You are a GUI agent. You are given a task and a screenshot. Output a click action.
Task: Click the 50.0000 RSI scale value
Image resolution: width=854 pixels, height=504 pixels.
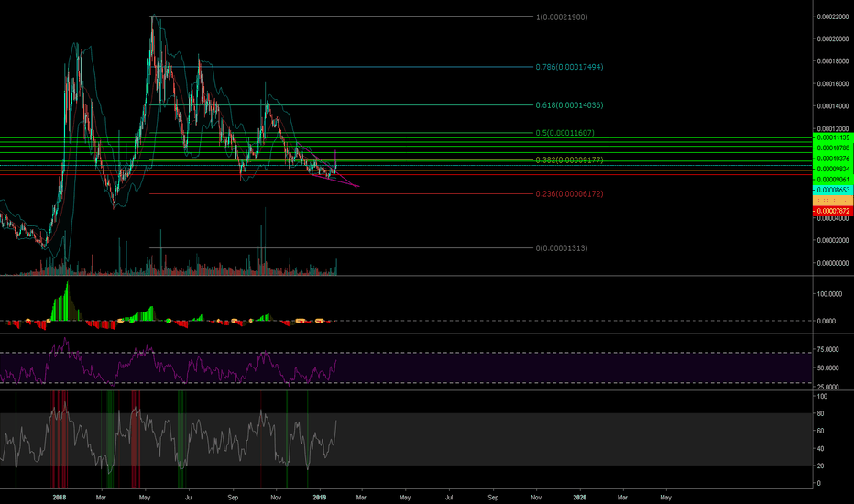827,368
